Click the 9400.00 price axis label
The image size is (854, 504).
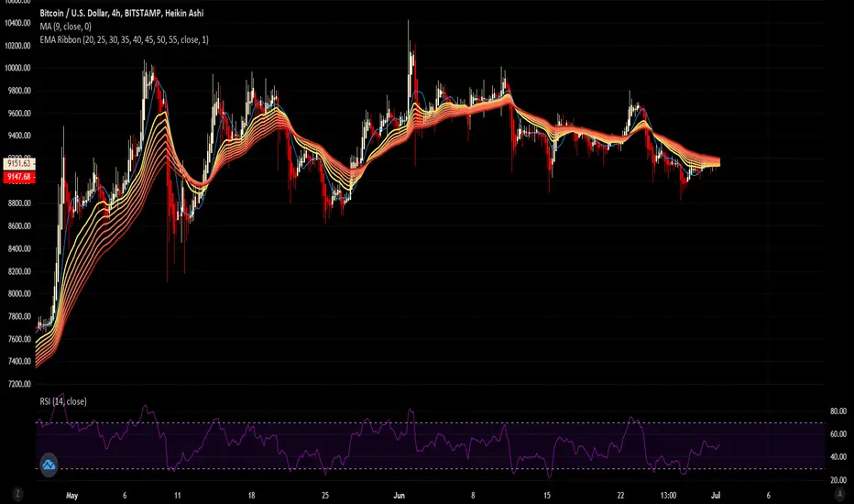[x=19, y=136]
